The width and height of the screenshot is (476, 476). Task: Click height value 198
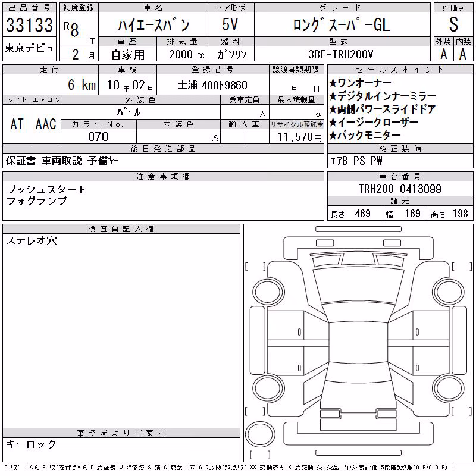pos(460,214)
